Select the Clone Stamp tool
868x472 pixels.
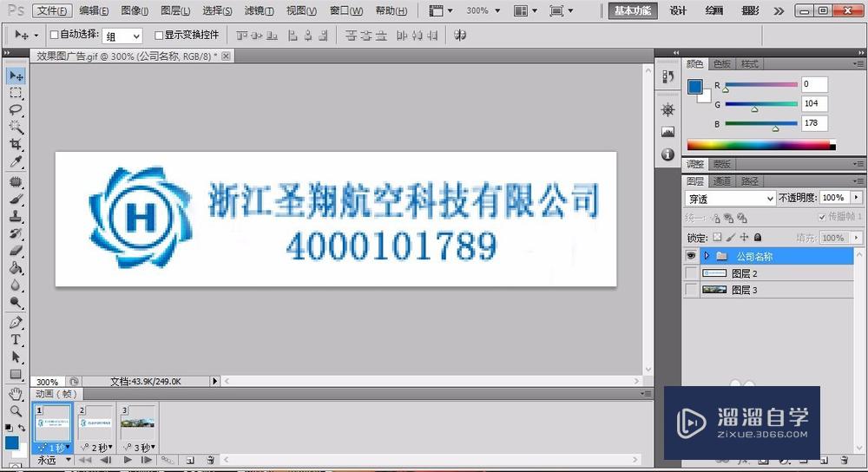tap(16, 216)
